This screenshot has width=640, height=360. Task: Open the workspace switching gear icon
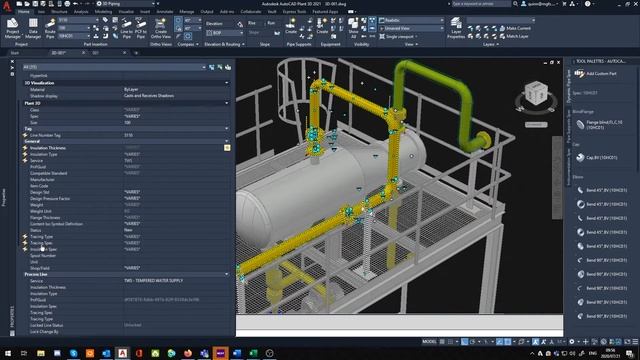tap(572, 342)
